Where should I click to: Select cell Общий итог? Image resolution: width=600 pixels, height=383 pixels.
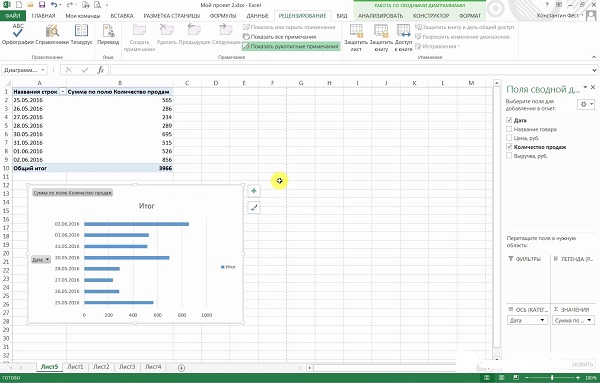click(39, 168)
